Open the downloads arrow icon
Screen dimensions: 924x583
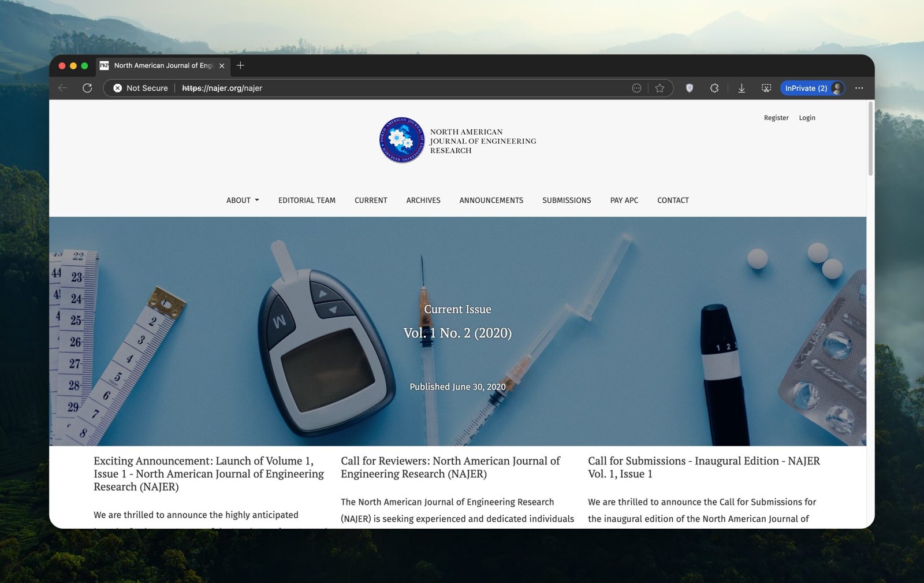(742, 88)
